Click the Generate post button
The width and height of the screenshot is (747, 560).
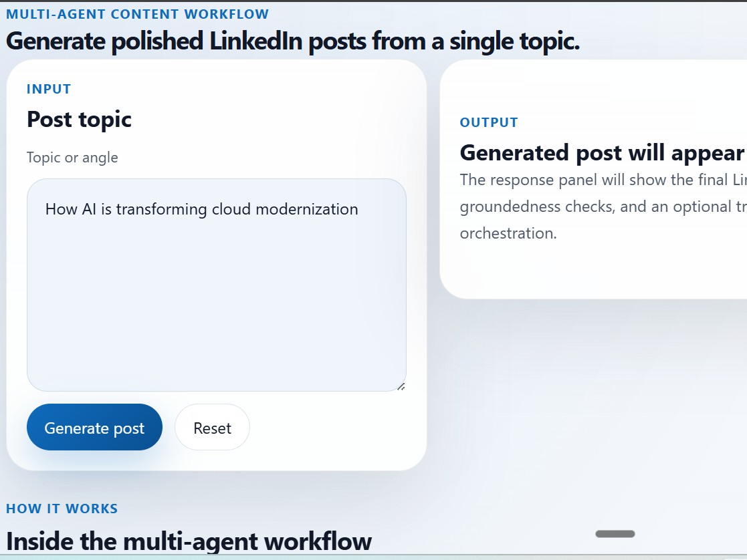click(94, 427)
